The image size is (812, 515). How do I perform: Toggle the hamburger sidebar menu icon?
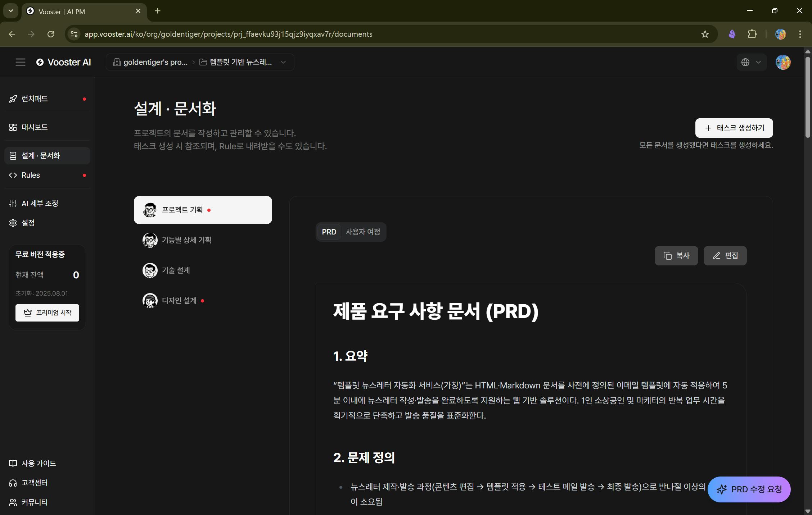(x=21, y=62)
